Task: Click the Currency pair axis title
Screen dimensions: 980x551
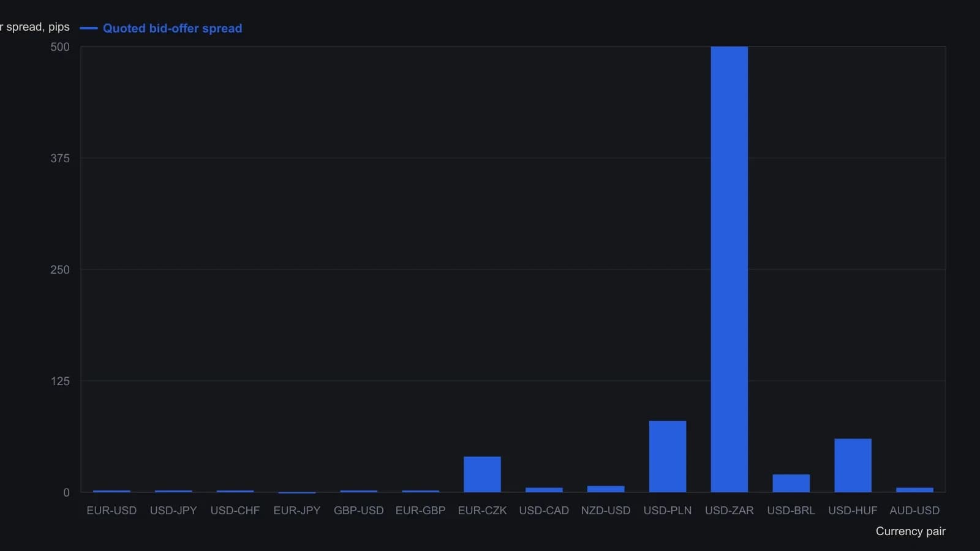Action: click(x=910, y=531)
